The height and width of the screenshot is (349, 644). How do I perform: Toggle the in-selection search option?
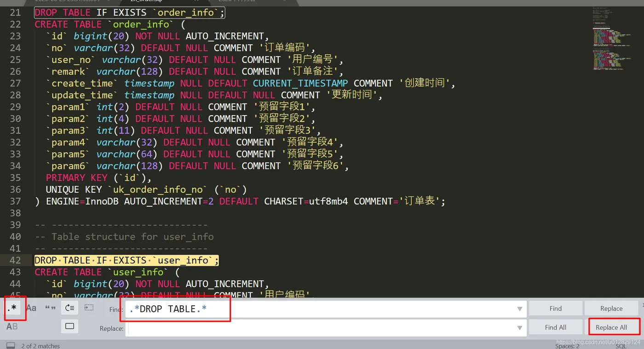tap(89, 308)
